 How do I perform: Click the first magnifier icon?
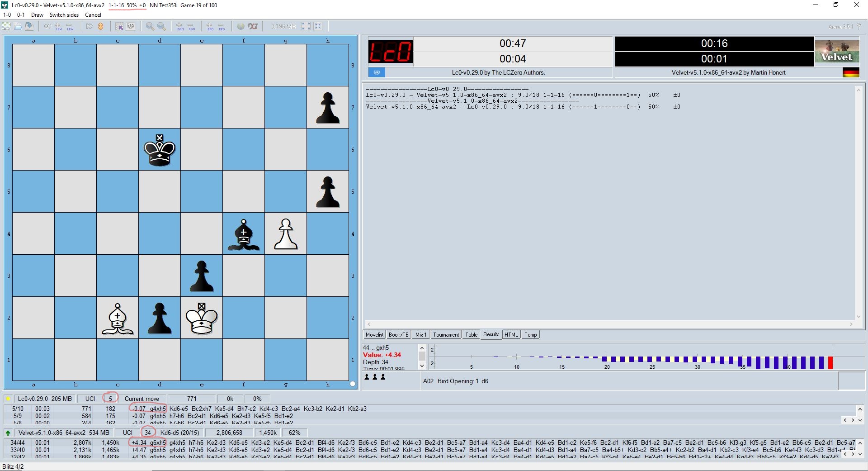click(150, 26)
